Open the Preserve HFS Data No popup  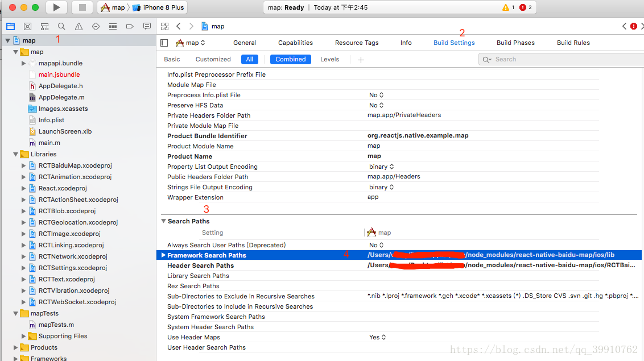[376, 105]
